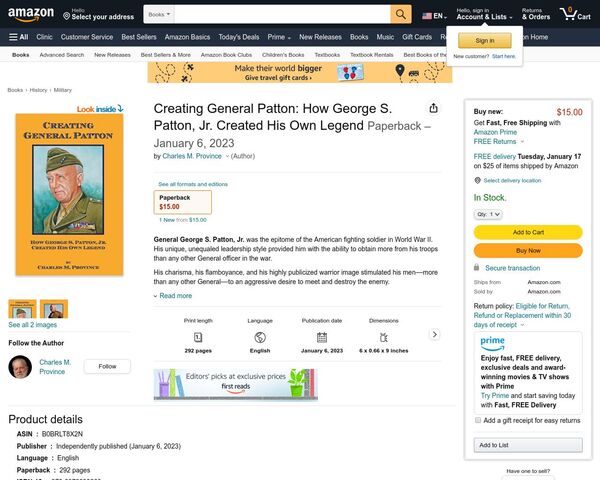The width and height of the screenshot is (600, 480).
Task: Click the US flag language icon
Action: tap(427, 16)
